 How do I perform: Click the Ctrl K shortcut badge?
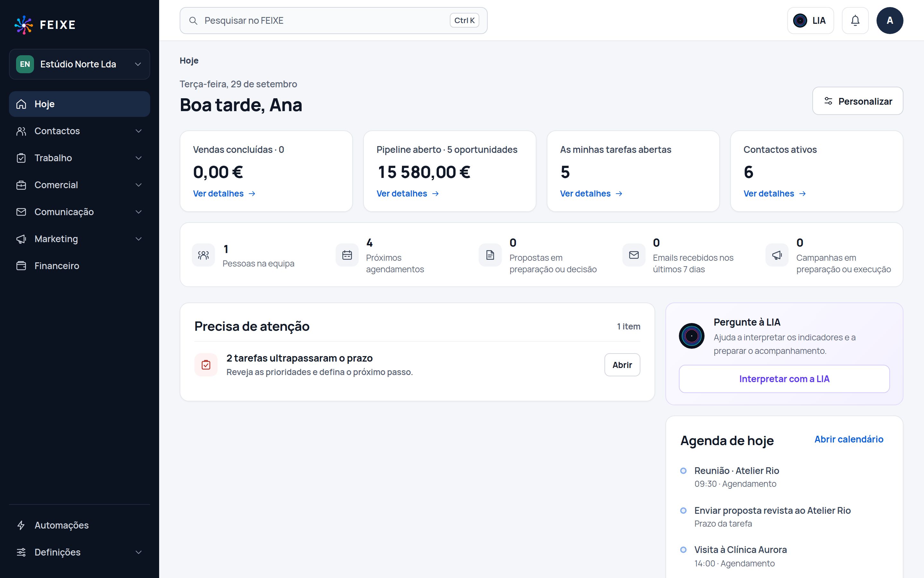pos(464,21)
